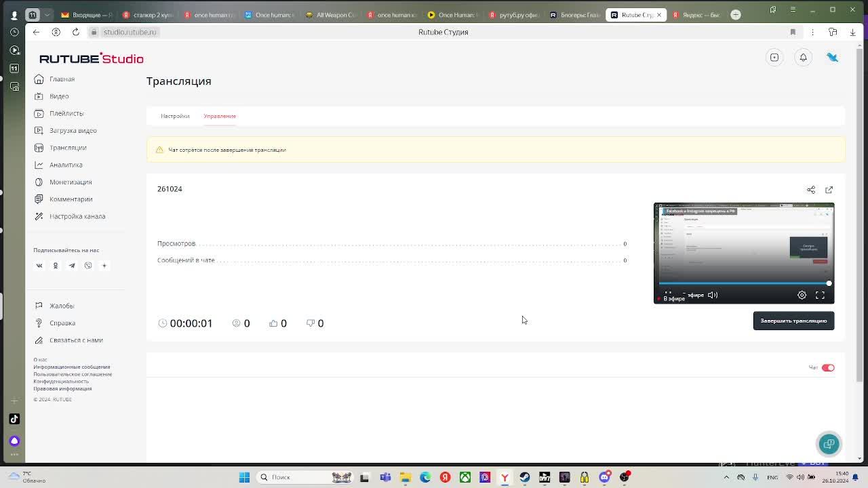Open the channel avatar menu
This screenshot has height=488, width=868.
(x=832, y=58)
